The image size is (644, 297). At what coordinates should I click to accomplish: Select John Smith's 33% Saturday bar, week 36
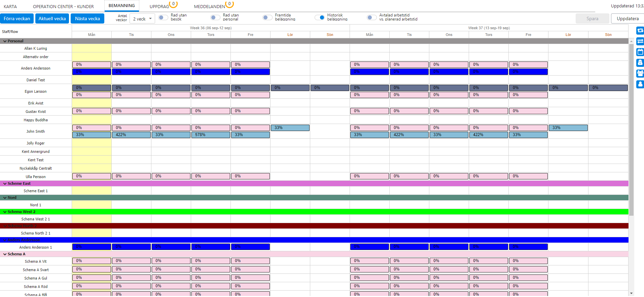click(290, 128)
